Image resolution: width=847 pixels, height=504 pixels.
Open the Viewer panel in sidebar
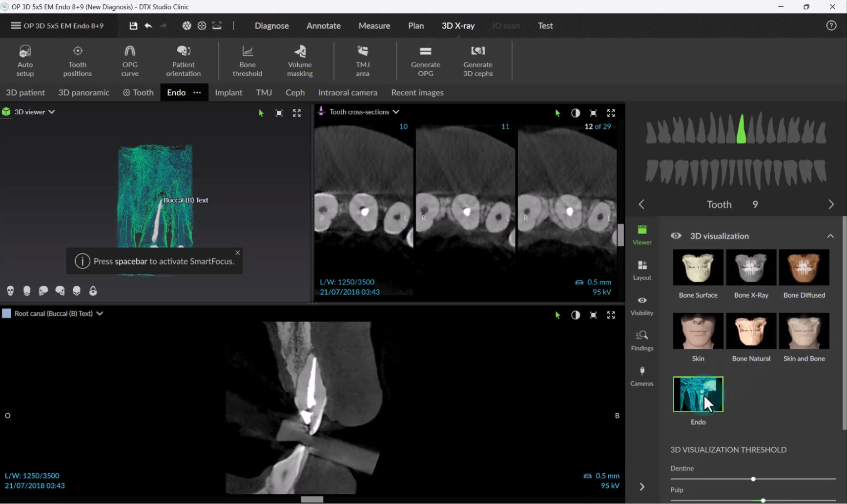click(642, 235)
